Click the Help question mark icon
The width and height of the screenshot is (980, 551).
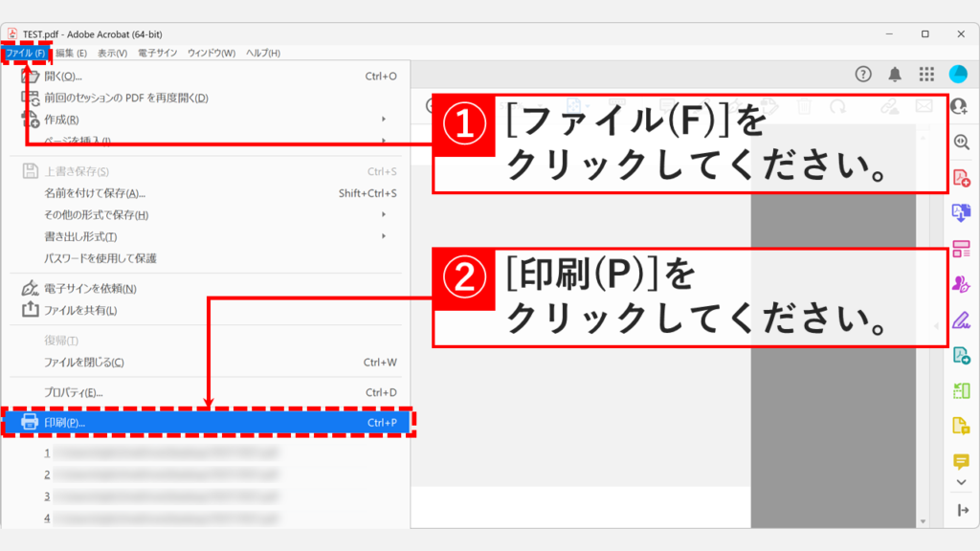click(862, 72)
